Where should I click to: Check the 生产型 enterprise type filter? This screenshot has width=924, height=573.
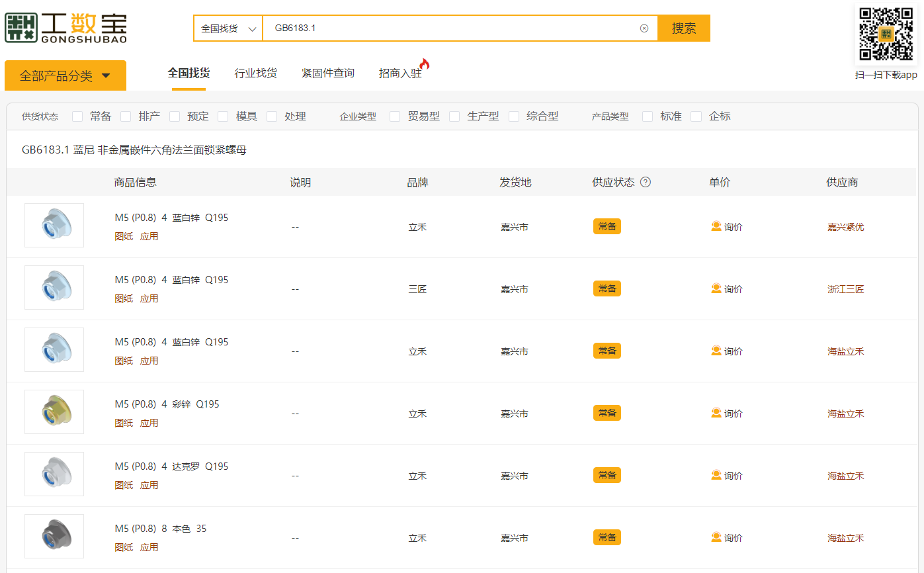point(454,116)
